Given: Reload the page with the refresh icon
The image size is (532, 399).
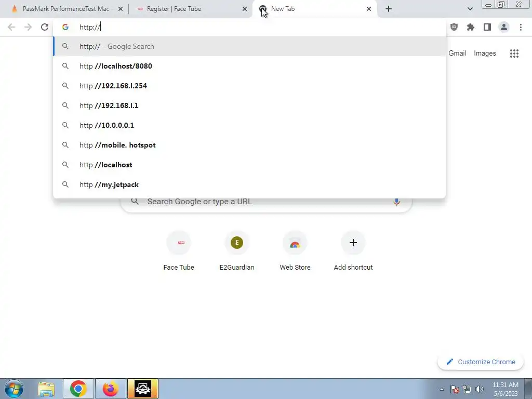Looking at the screenshot, I should coord(45,27).
